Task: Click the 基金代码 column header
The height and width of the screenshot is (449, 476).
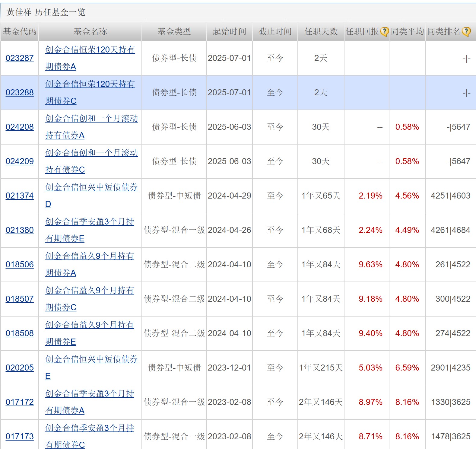Action: coord(20,31)
